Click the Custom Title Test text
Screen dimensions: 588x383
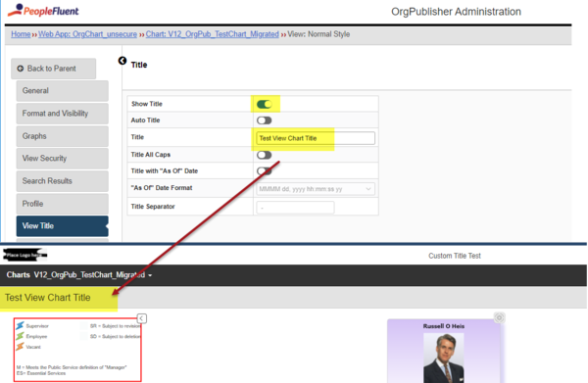pos(455,256)
